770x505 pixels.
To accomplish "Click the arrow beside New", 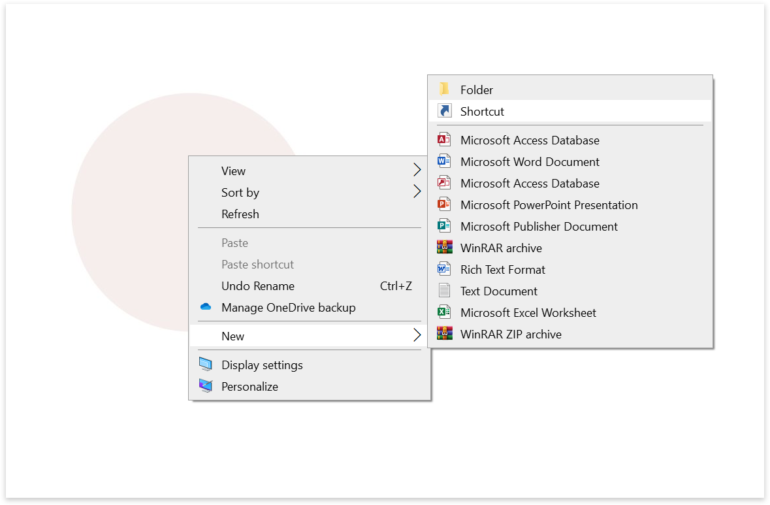I will click(417, 336).
